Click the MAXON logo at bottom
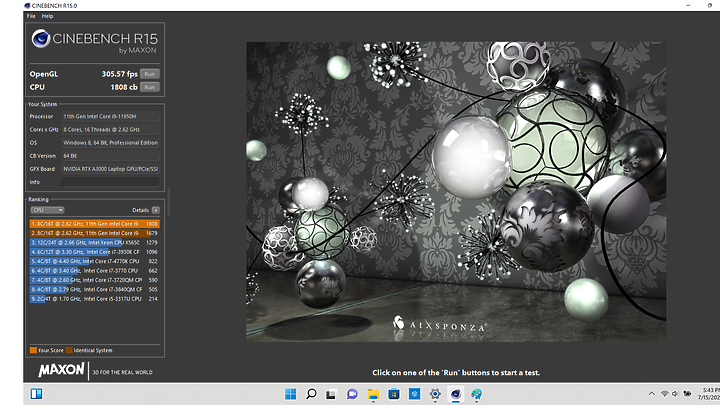 (62, 370)
